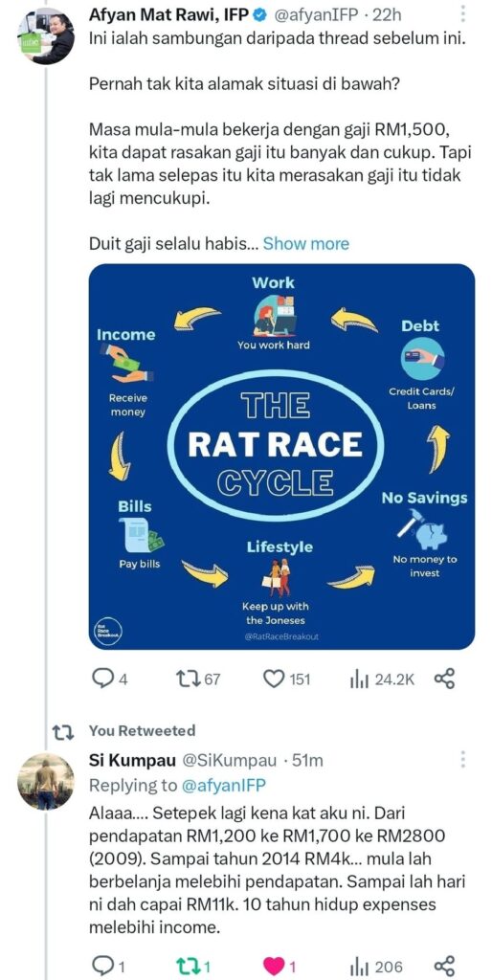The image size is (492, 980).
Task: Expand tweet with Show more
Action: 305,243
